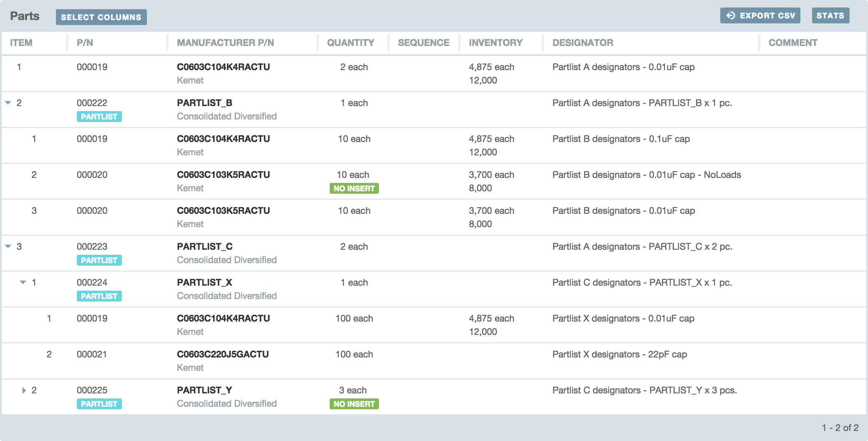The height and width of the screenshot is (441, 868).
Task: Click the NO INSERT badge on PARTLIST_Y
Action: [x=354, y=404]
